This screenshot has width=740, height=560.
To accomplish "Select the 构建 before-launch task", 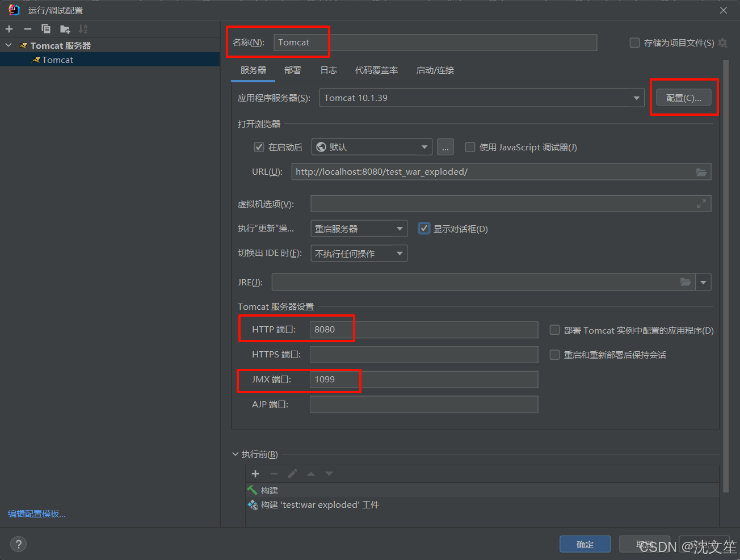I will click(x=482, y=490).
